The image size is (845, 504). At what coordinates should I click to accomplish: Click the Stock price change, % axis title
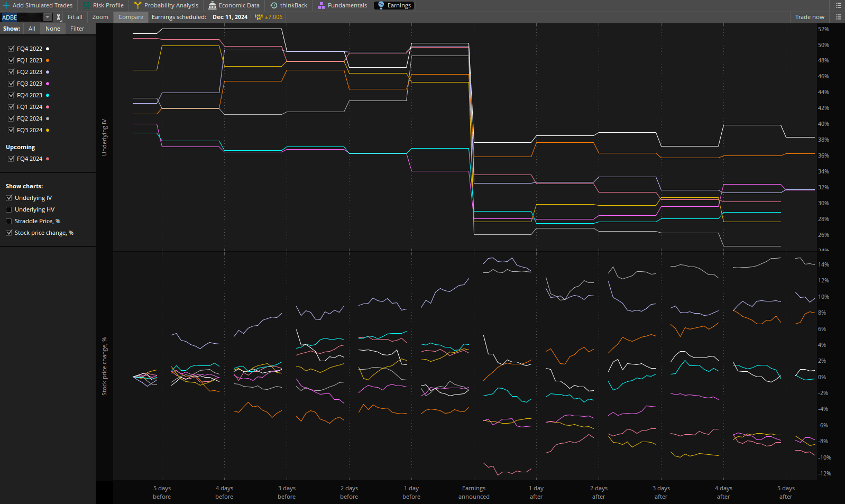[x=104, y=366]
